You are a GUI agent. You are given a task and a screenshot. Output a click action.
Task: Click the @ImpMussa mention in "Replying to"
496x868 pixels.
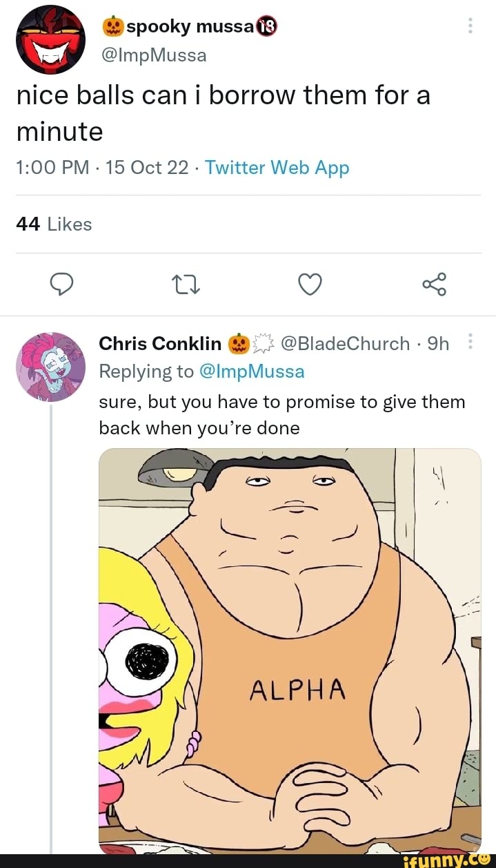251,372
